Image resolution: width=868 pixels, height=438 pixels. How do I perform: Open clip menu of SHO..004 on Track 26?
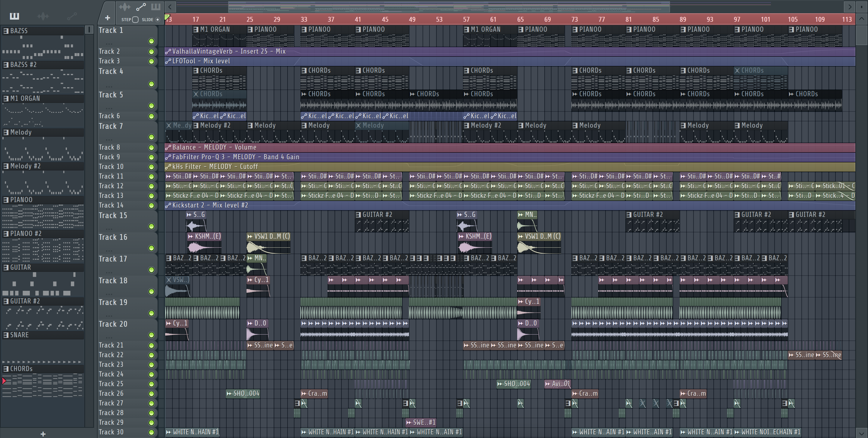tap(229, 394)
